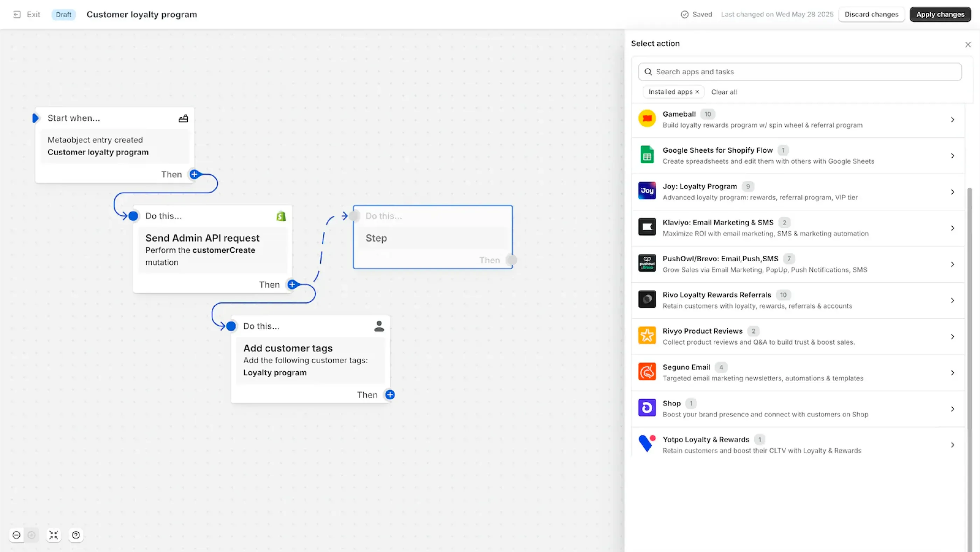Click the trigger icon on Start when card

click(x=183, y=118)
